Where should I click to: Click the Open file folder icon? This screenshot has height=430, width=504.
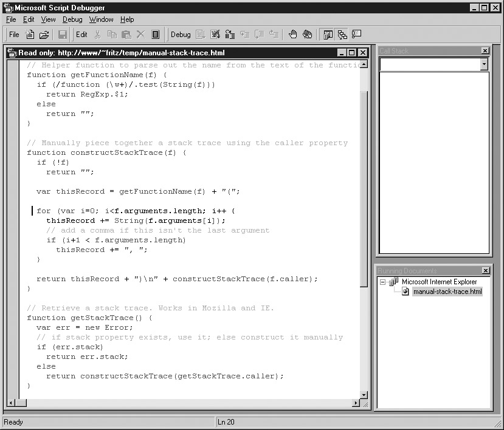44,35
